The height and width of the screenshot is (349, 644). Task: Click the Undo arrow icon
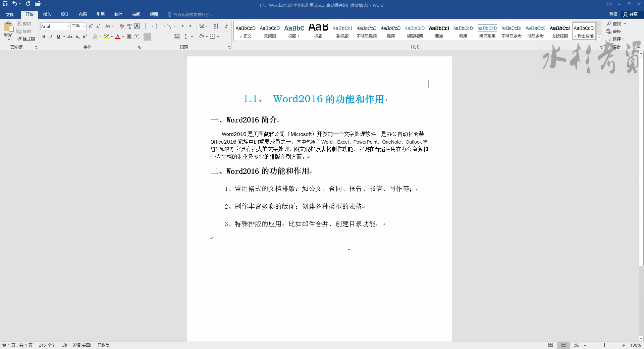(x=14, y=4)
